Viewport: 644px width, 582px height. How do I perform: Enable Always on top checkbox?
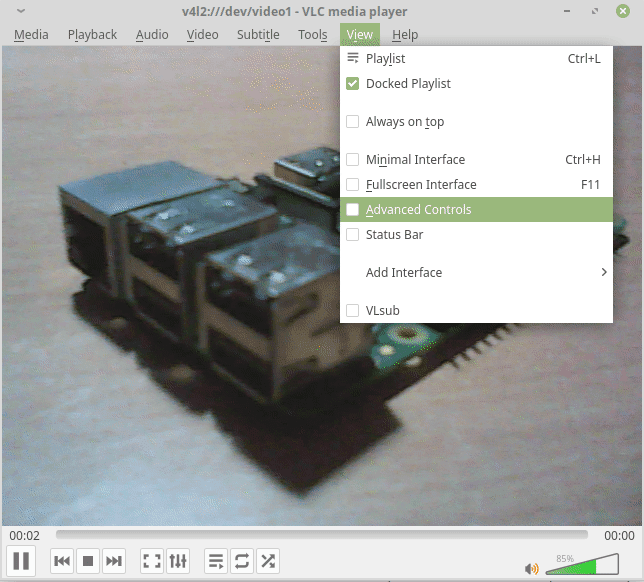click(352, 122)
